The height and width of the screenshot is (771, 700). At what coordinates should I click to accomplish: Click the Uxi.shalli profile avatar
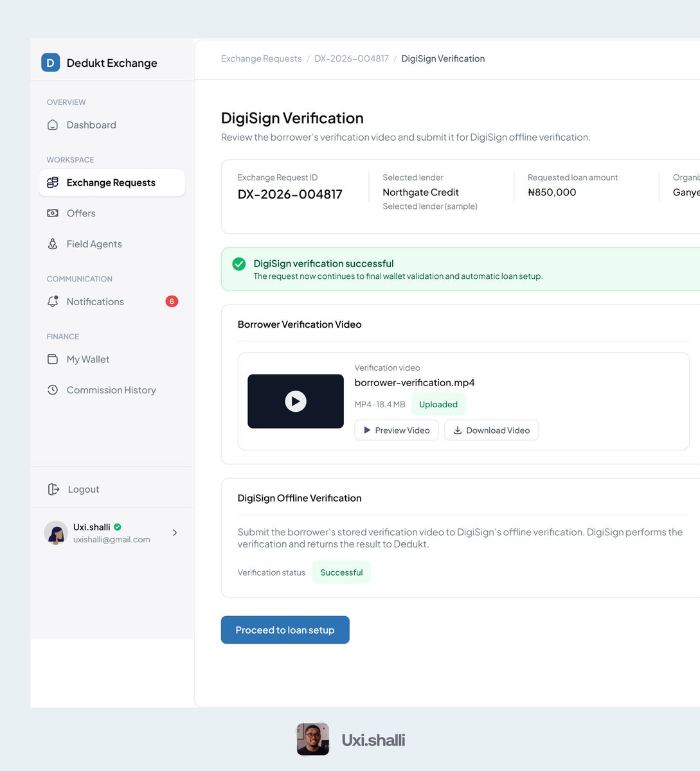tap(56, 533)
